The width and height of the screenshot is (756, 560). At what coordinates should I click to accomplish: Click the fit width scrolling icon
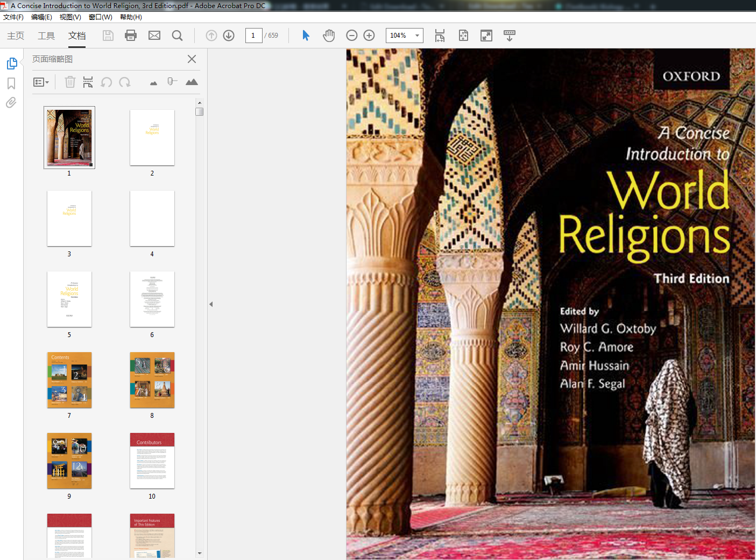440,36
